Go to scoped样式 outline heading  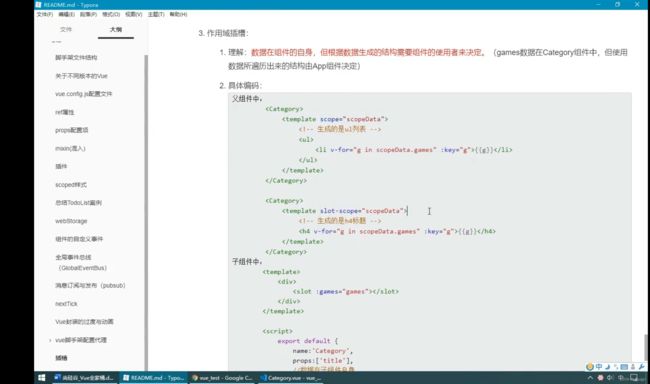(71, 185)
